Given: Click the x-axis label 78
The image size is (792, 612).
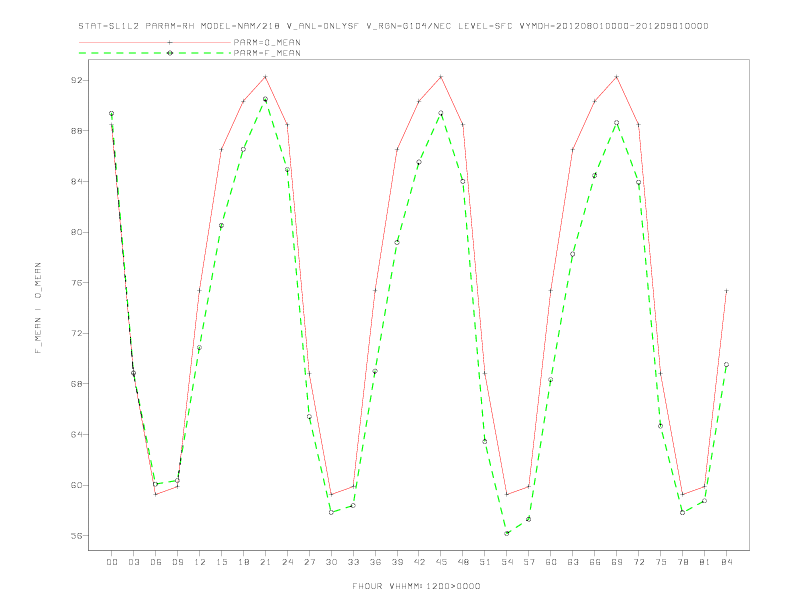Looking at the screenshot, I should tap(682, 562).
